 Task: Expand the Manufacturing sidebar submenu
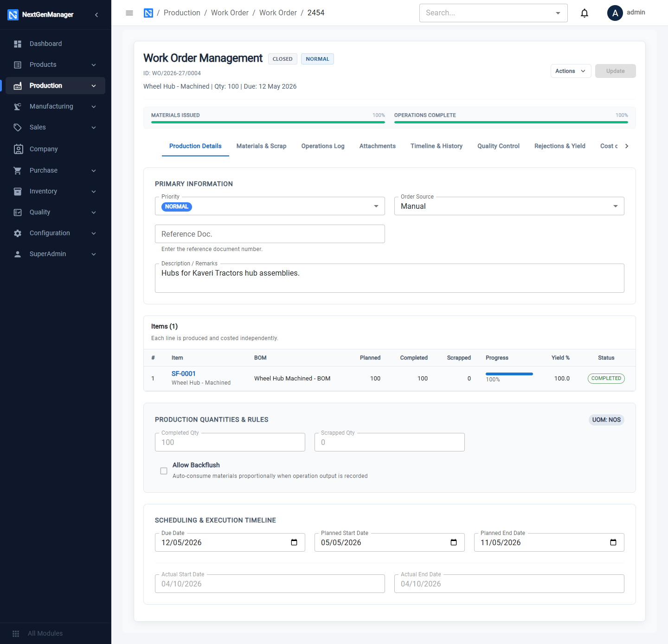pyautogui.click(x=94, y=106)
